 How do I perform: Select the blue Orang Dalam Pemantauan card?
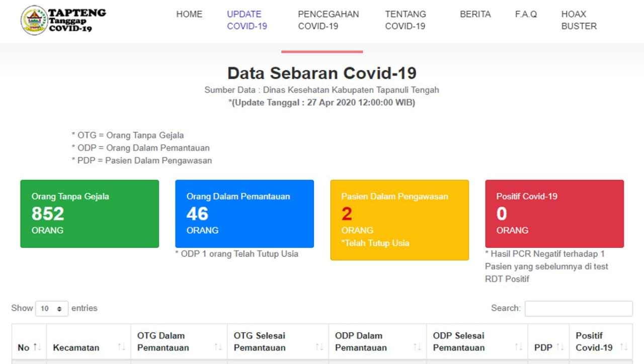(x=245, y=213)
